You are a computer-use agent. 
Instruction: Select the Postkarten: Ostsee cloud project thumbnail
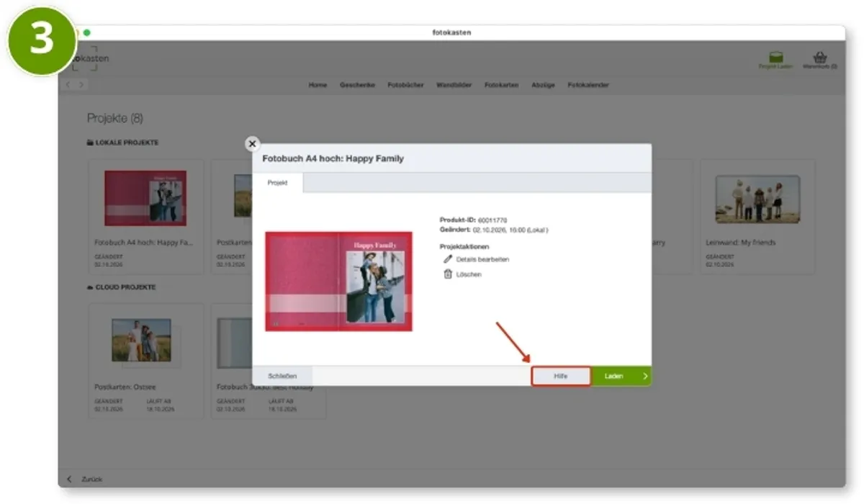tap(141, 341)
